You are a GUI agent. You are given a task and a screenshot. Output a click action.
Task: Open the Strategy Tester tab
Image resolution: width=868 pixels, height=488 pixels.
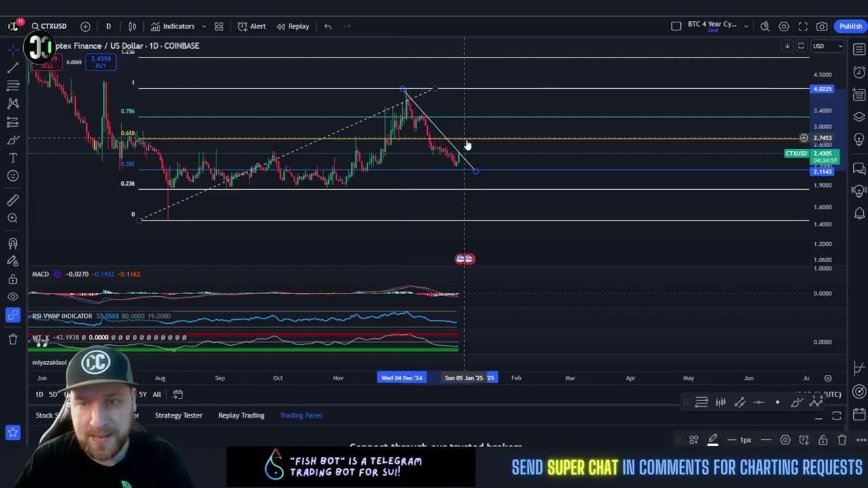click(x=178, y=415)
